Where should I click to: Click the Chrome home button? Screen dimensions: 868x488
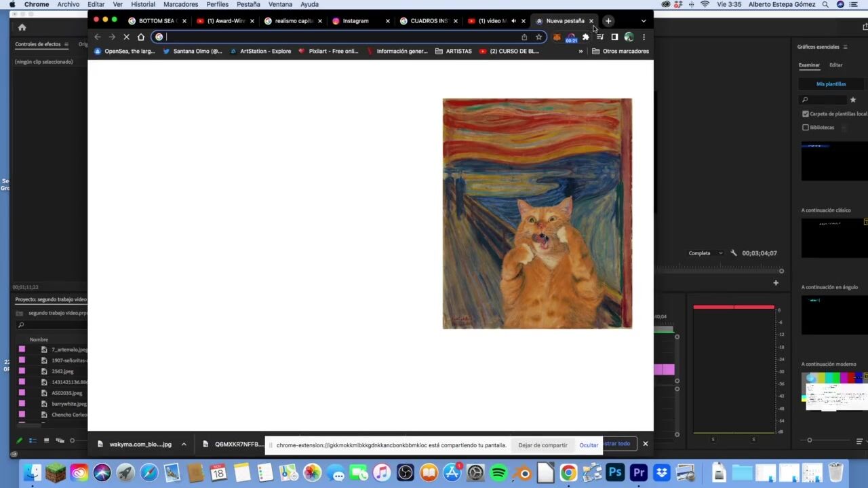141,37
